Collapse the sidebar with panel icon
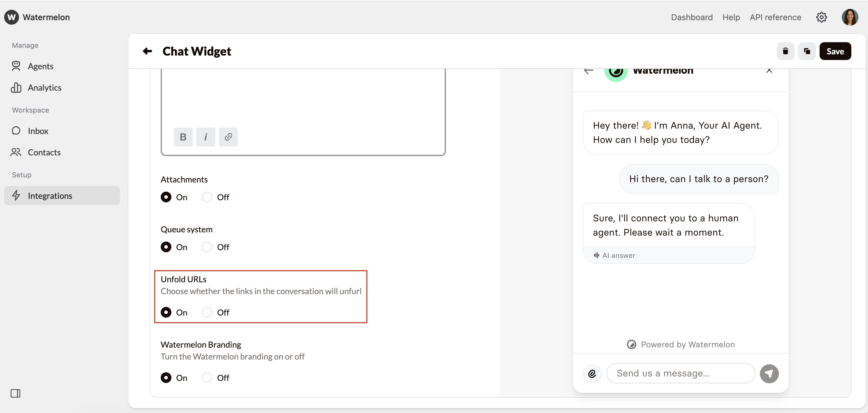 (15, 393)
